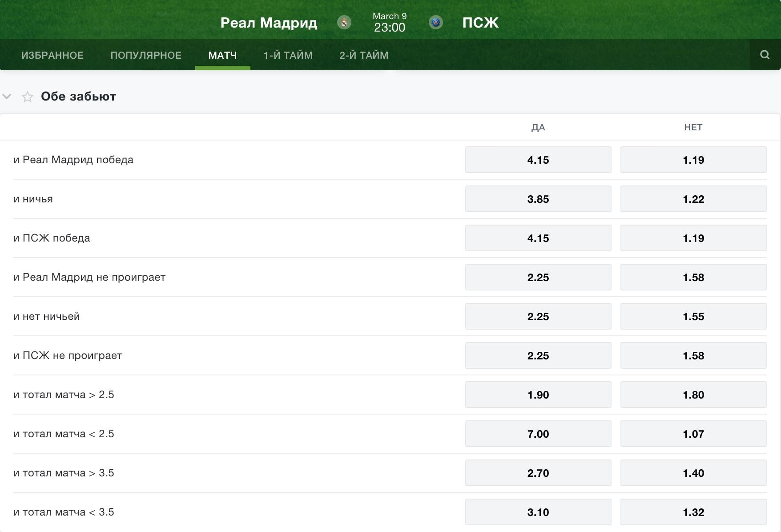This screenshot has width=781, height=532.
Task: Click the PSG club crest
Action: (x=436, y=22)
